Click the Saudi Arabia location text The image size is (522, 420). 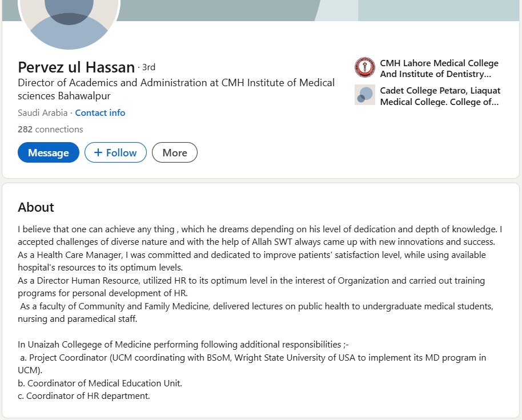coord(41,112)
